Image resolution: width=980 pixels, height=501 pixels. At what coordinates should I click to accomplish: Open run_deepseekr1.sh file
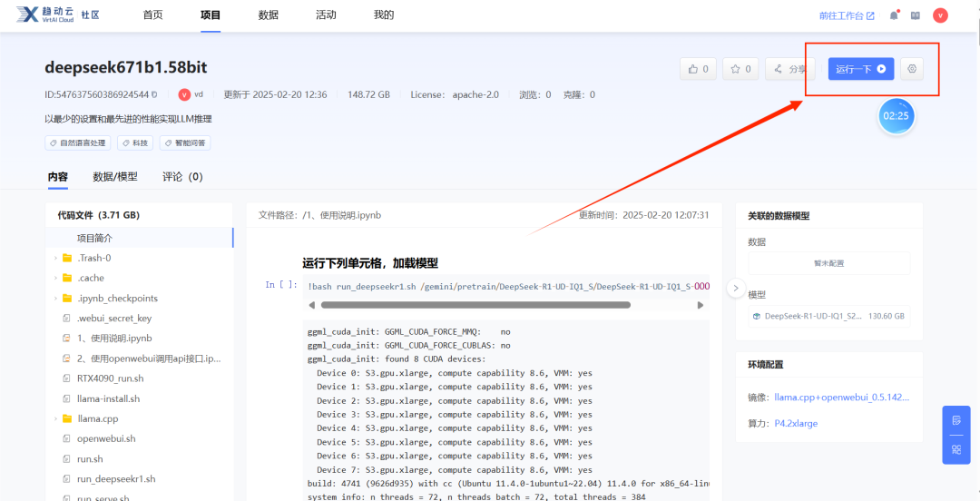pyautogui.click(x=116, y=478)
